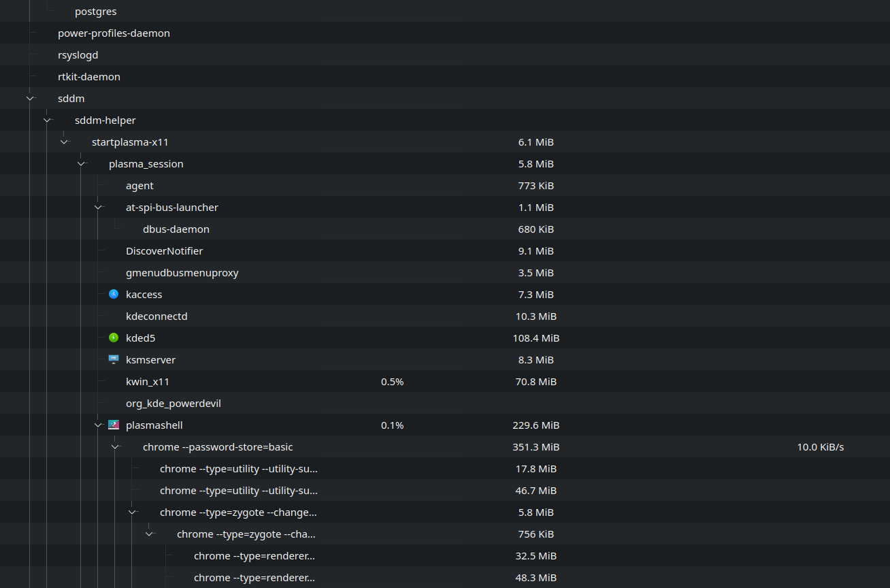Select the kdeconnectd process name
This screenshot has height=588, width=890.
tap(156, 316)
